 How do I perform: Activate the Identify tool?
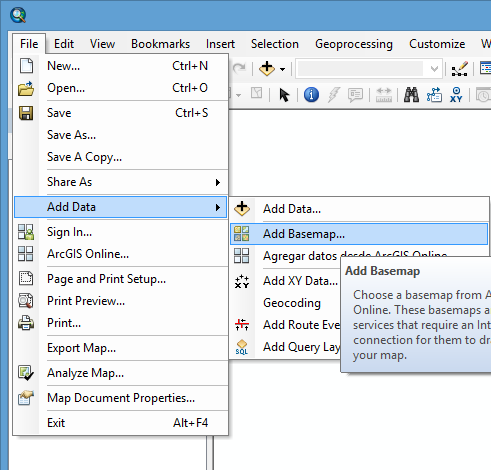point(311,95)
